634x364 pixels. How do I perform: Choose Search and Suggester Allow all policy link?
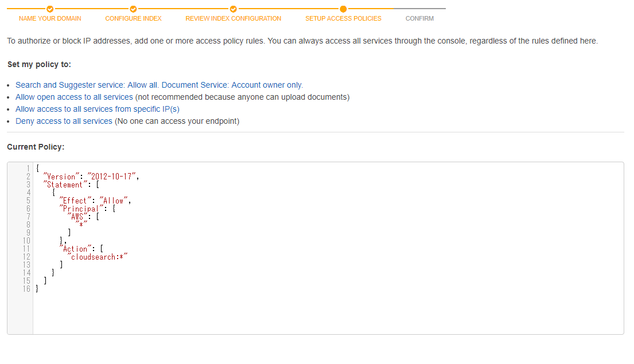(160, 85)
